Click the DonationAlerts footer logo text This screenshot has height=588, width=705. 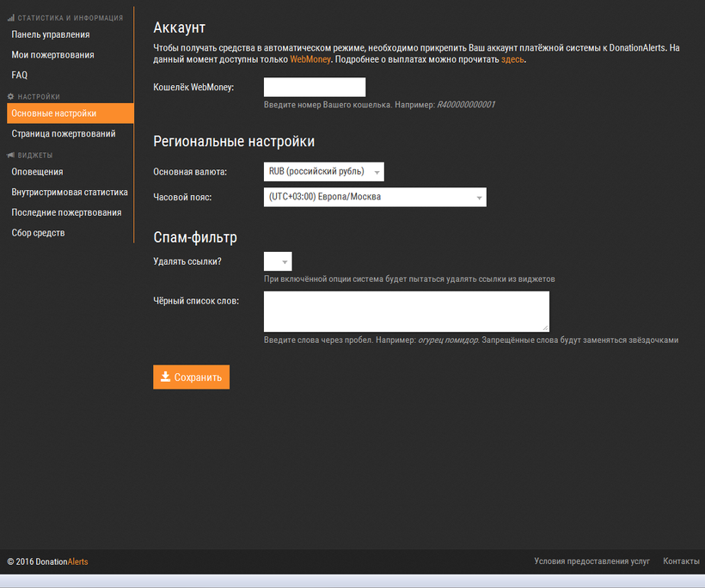click(62, 561)
